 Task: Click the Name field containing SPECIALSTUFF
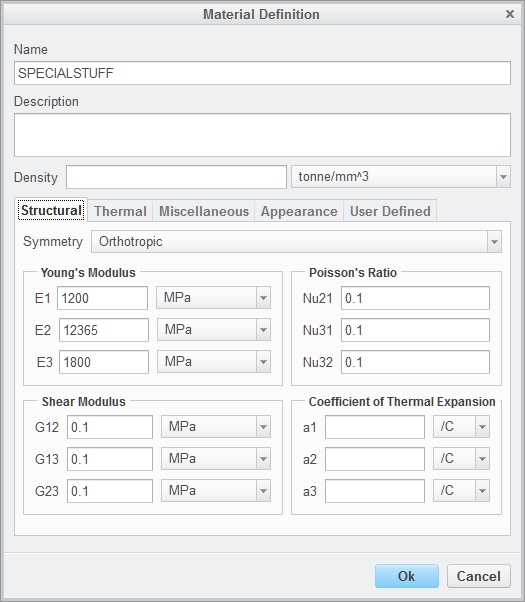262,73
